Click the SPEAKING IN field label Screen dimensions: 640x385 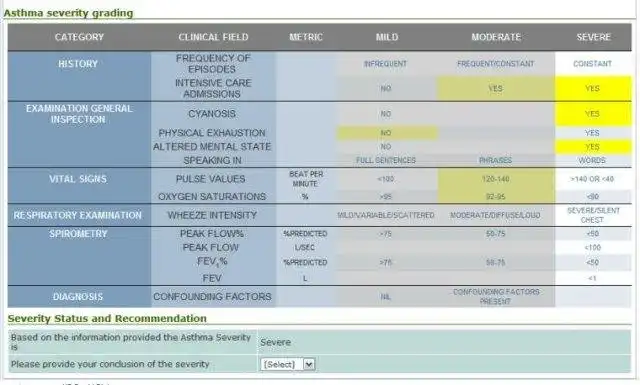212,160
